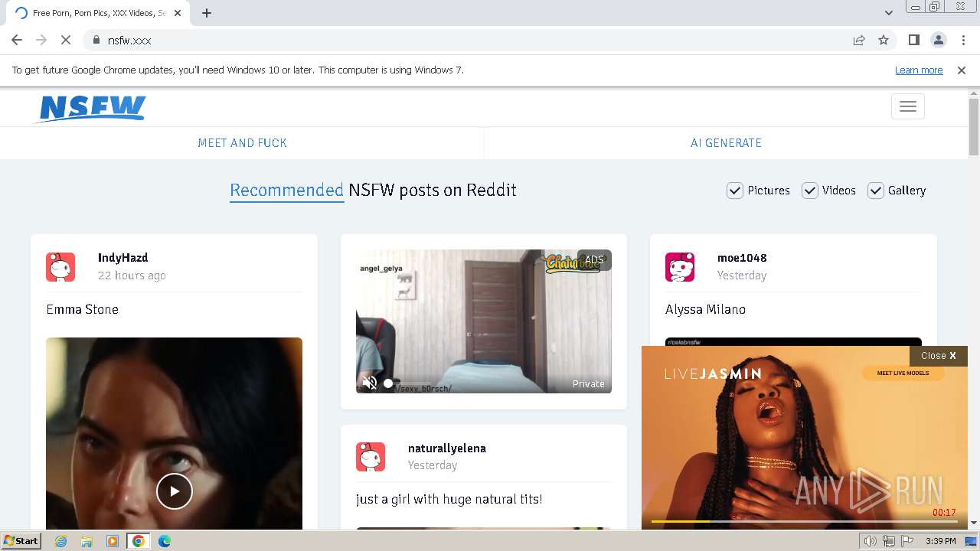Click the '22 hours ago' timestamp
The width and height of the screenshot is (980, 551).
pos(132,275)
